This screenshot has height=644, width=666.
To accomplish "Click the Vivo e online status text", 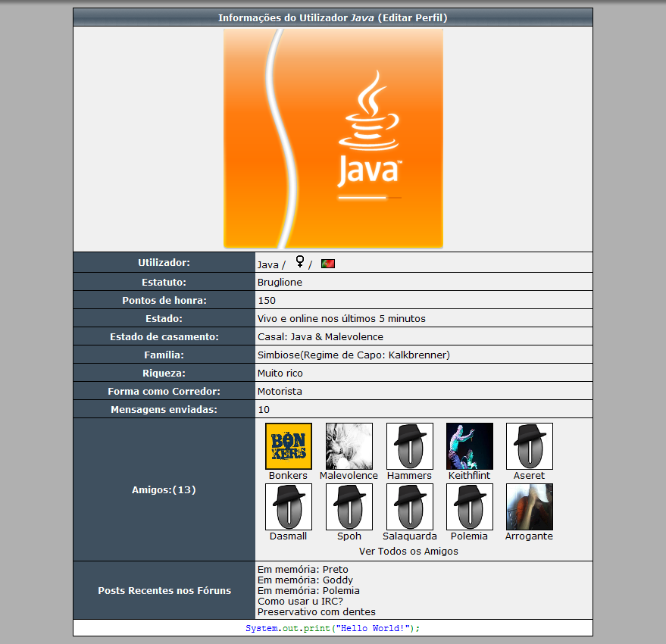I will tap(342, 319).
